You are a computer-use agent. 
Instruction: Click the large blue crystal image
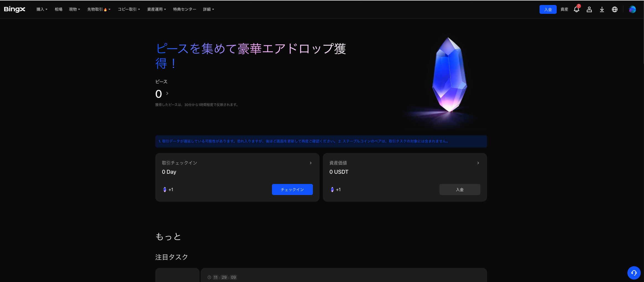point(449,76)
